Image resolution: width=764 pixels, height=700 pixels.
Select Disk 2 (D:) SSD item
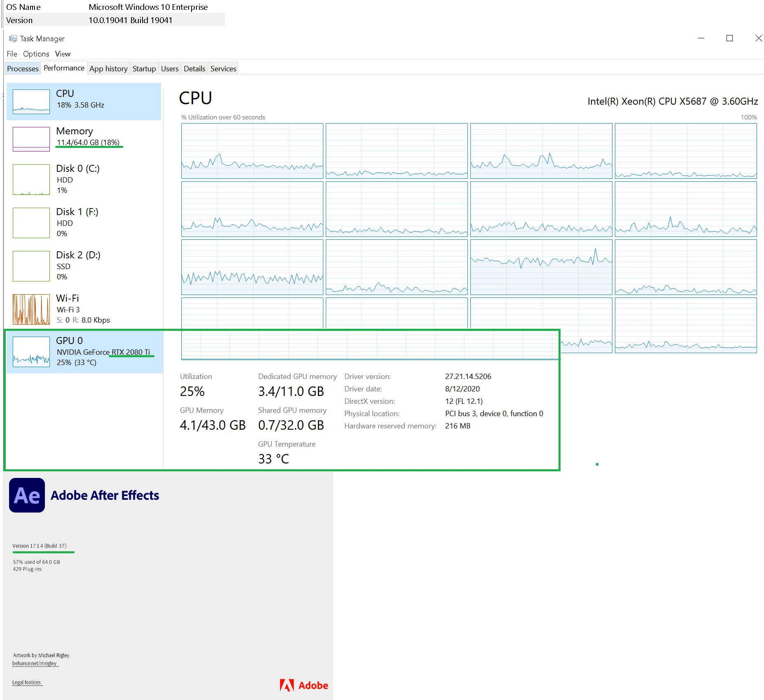[84, 266]
